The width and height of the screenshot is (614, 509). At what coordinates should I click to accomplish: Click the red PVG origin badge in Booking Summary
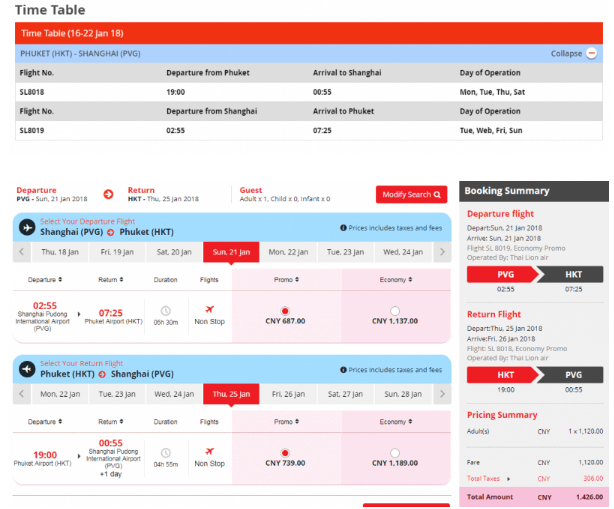pyautogui.click(x=503, y=274)
